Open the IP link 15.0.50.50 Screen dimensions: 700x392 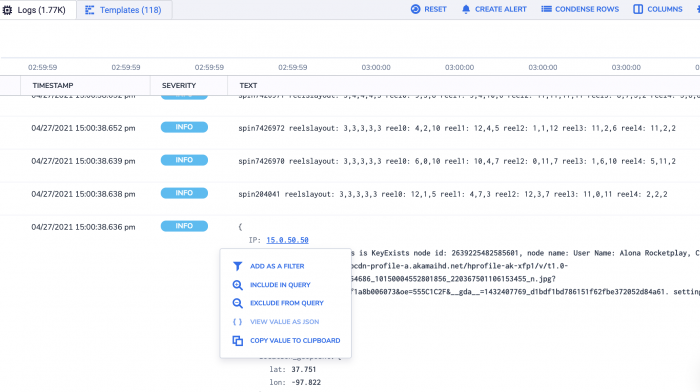click(288, 240)
